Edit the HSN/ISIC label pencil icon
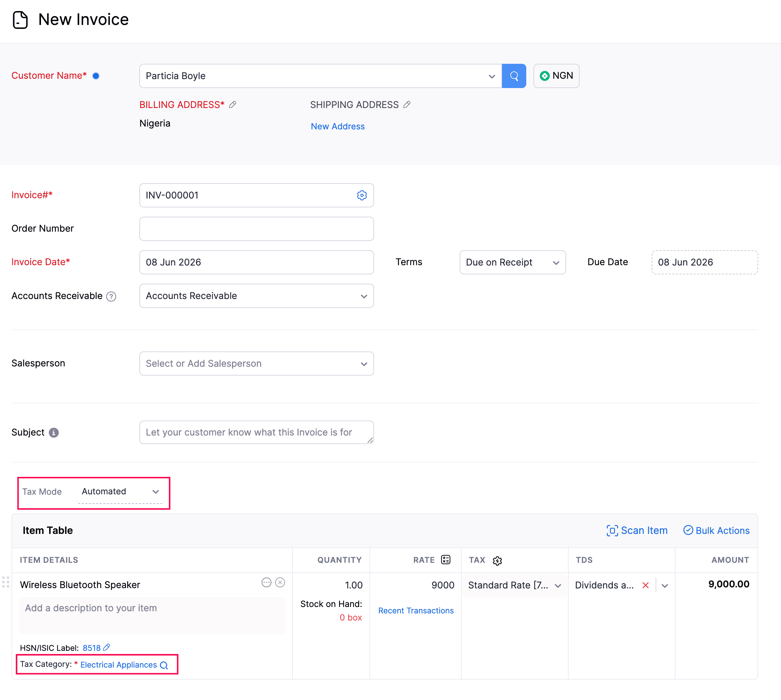 [107, 648]
